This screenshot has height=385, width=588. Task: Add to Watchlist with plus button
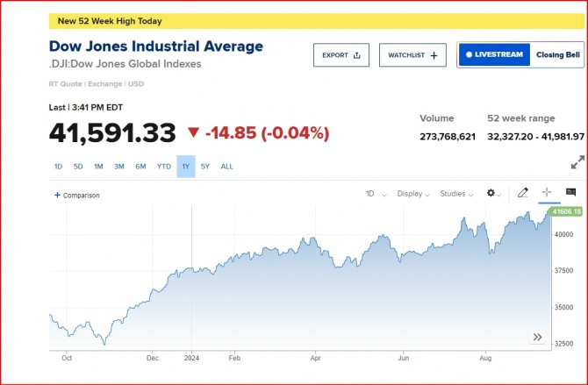412,55
